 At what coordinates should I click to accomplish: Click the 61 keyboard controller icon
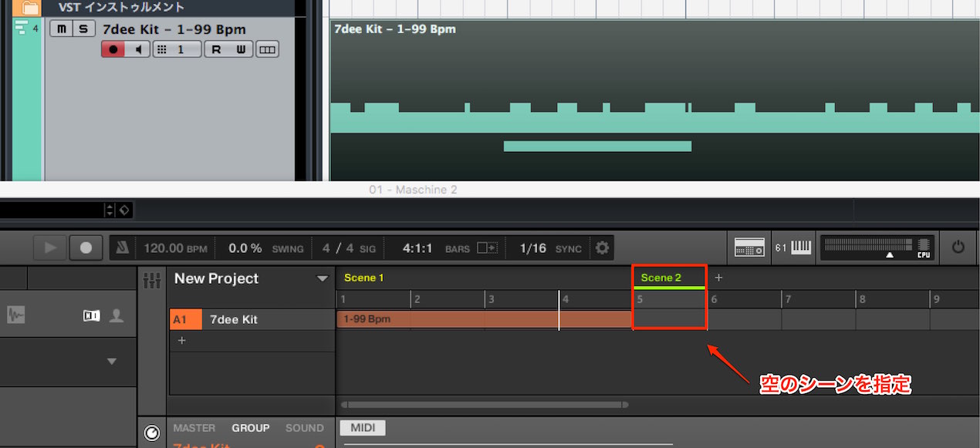tap(793, 248)
